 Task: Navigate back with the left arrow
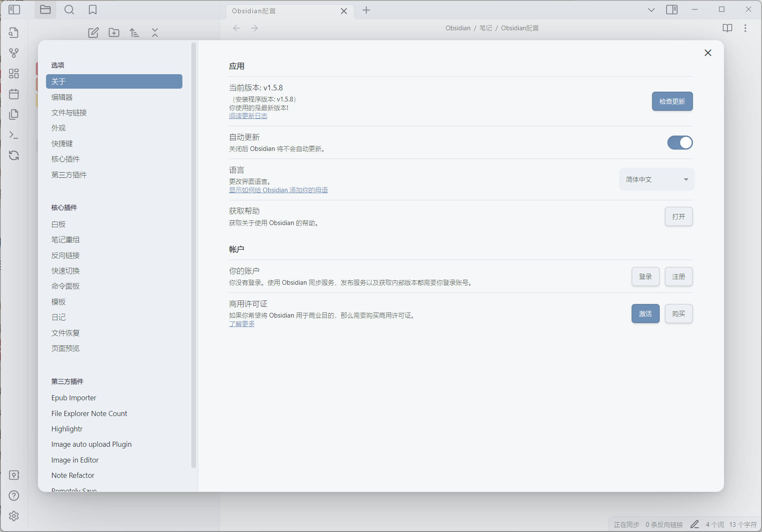click(237, 28)
